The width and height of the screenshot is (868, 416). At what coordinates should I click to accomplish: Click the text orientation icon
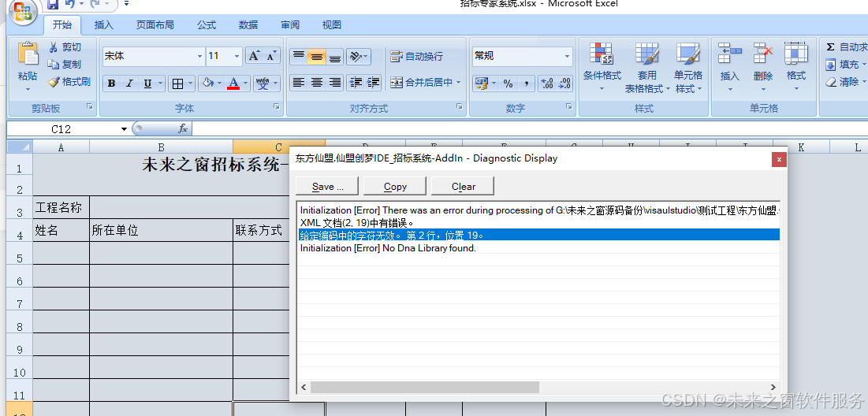point(356,57)
